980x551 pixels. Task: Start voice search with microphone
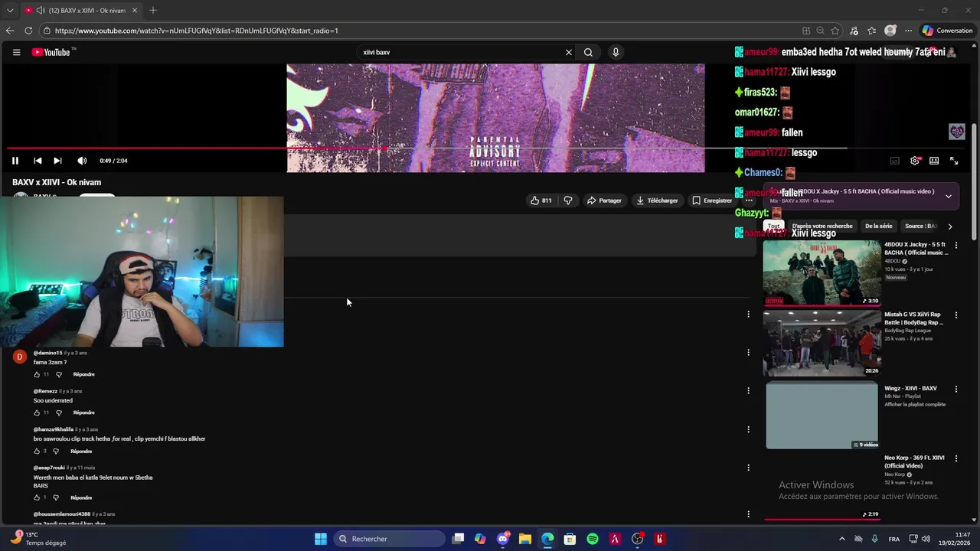point(616,52)
